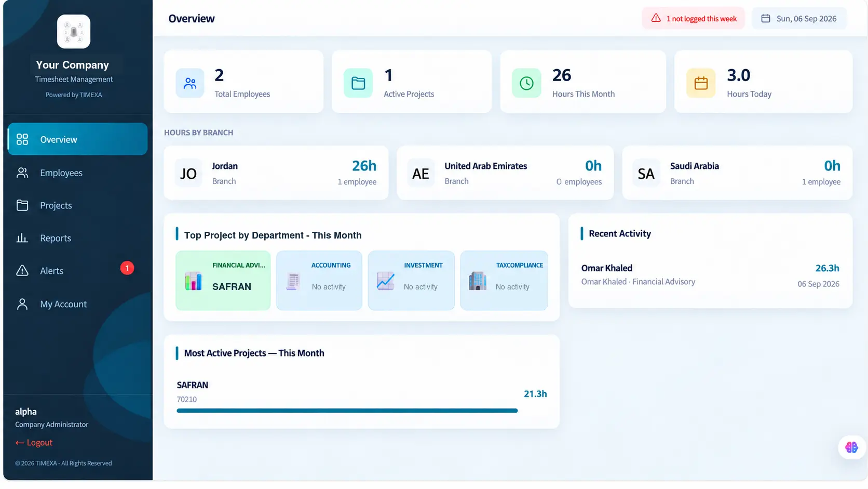The width and height of the screenshot is (868, 489).
Task: Click the 21.3h value for SAFRAN
Action: [535, 394]
